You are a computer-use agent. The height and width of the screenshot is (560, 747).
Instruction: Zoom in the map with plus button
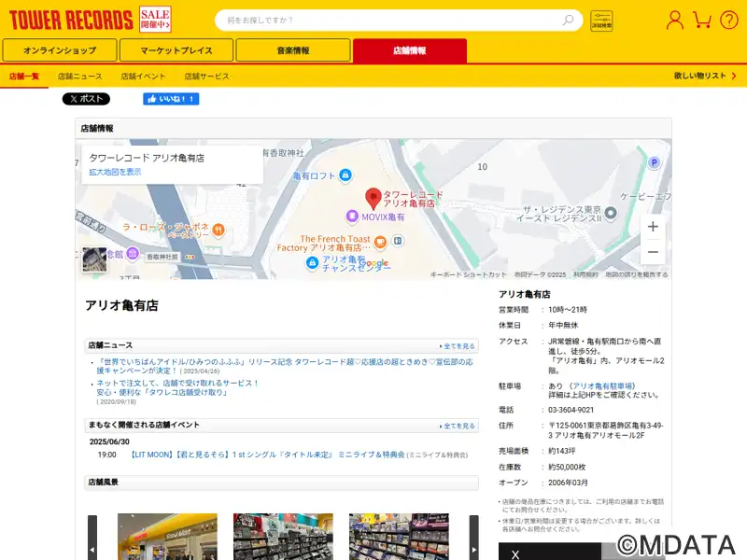653,227
